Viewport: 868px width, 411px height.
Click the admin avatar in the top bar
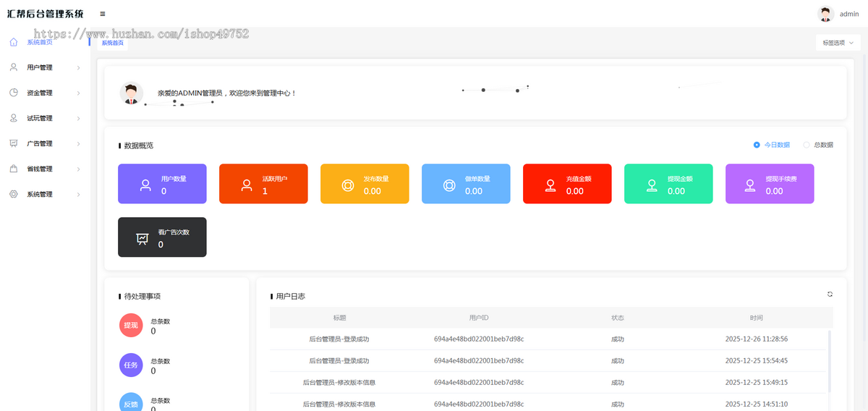tap(825, 14)
